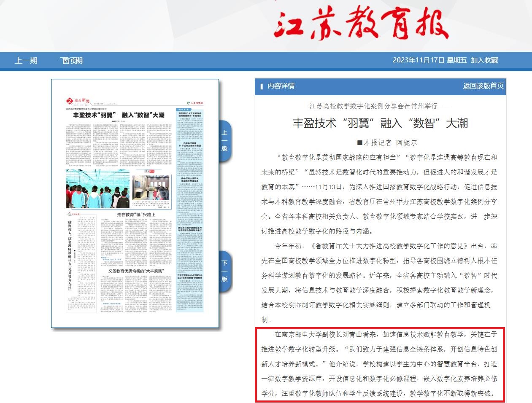Click the 内容详情 panel header
The image size is (532, 403).
[281, 86]
